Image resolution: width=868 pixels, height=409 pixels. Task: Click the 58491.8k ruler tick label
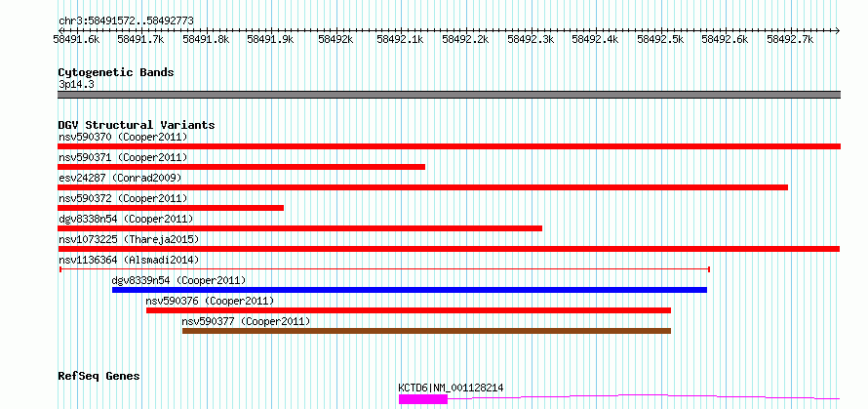(x=206, y=39)
